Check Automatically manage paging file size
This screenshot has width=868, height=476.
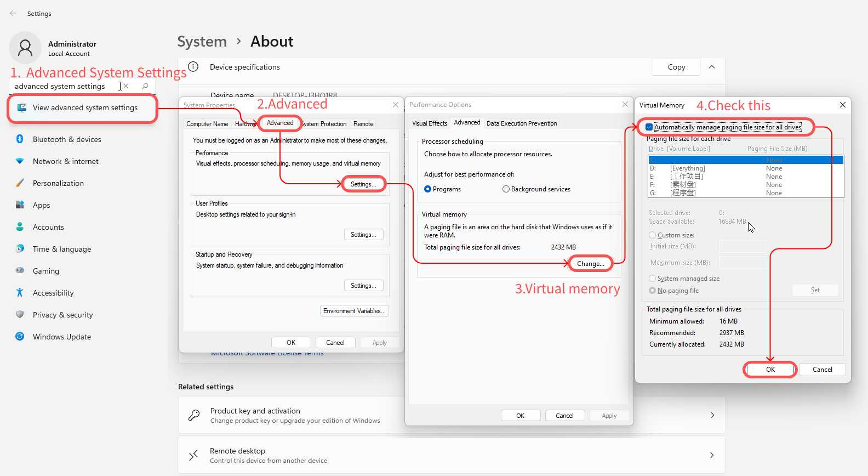[649, 127]
